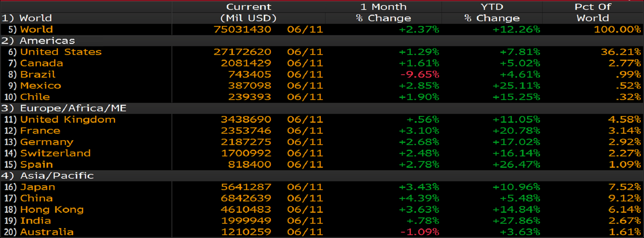Select Canada in the Americas list
The height and width of the screenshot is (238, 644).
click(41, 63)
